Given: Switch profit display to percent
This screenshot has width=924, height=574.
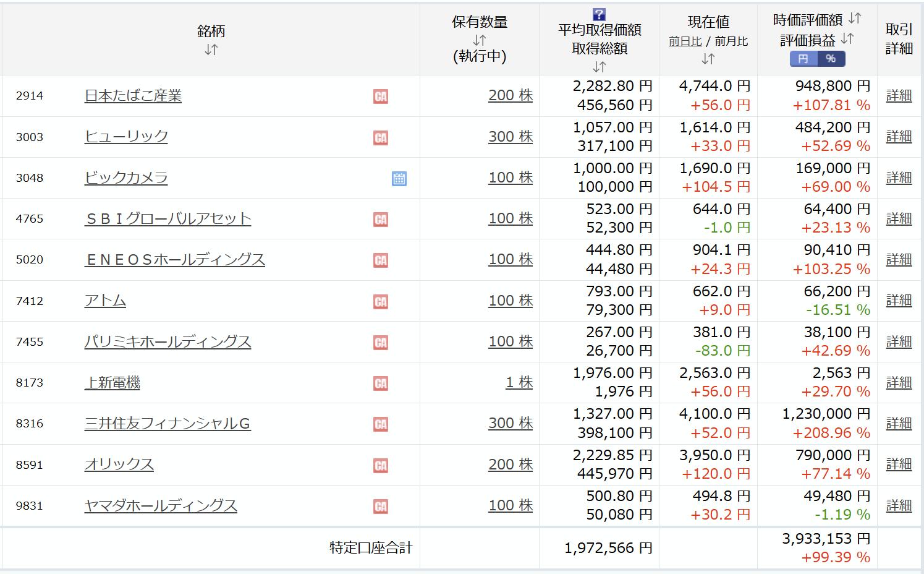Looking at the screenshot, I should pyautogui.click(x=831, y=59).
